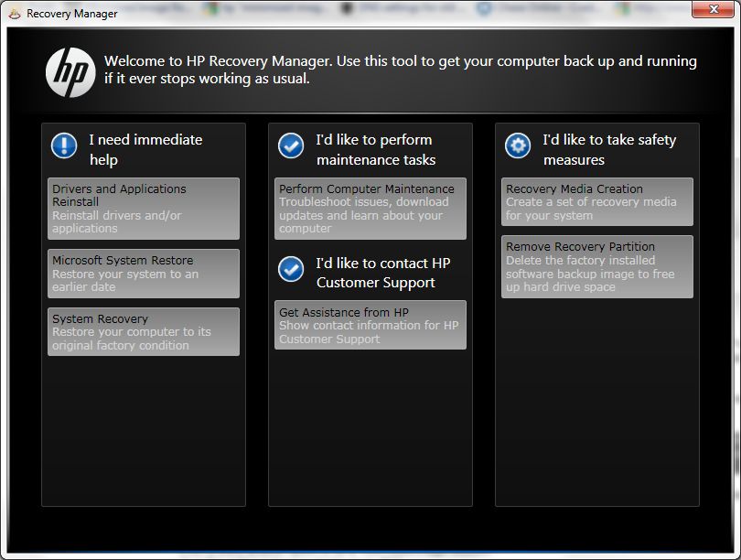Click the gear icon beside safety measures

click(518, 145)
